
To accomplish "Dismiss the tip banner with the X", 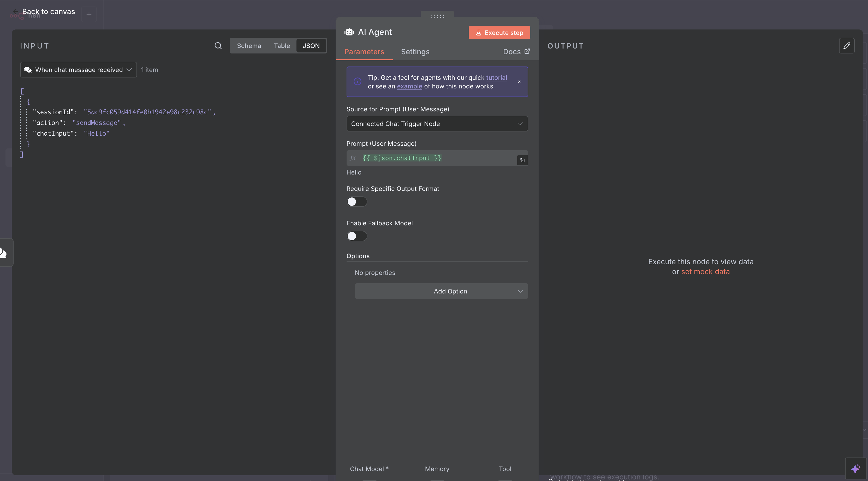I will [519, 82].
